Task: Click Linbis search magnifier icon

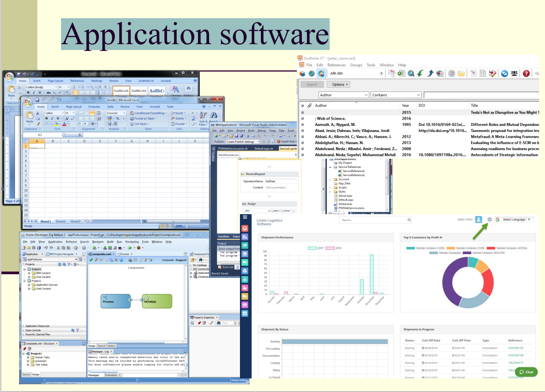Action: click(x=409, y=220)
